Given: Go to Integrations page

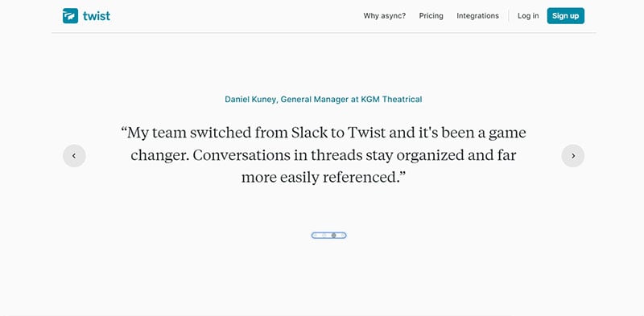Looking at the screenshot, I should click(x=477, y=16).
